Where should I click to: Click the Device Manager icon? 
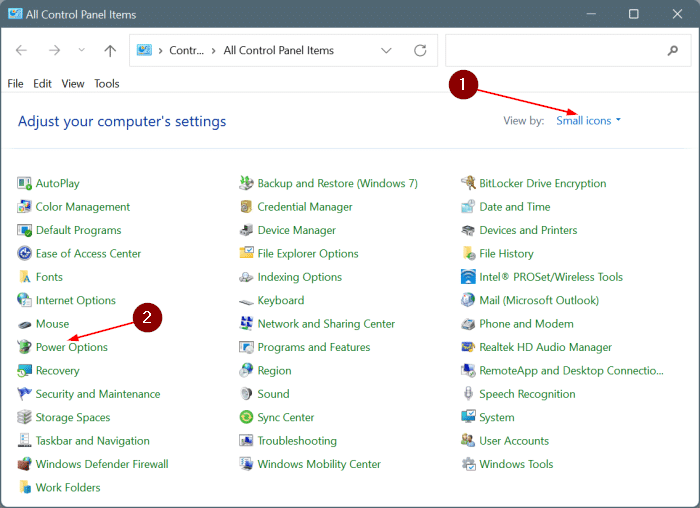[246, 230]
